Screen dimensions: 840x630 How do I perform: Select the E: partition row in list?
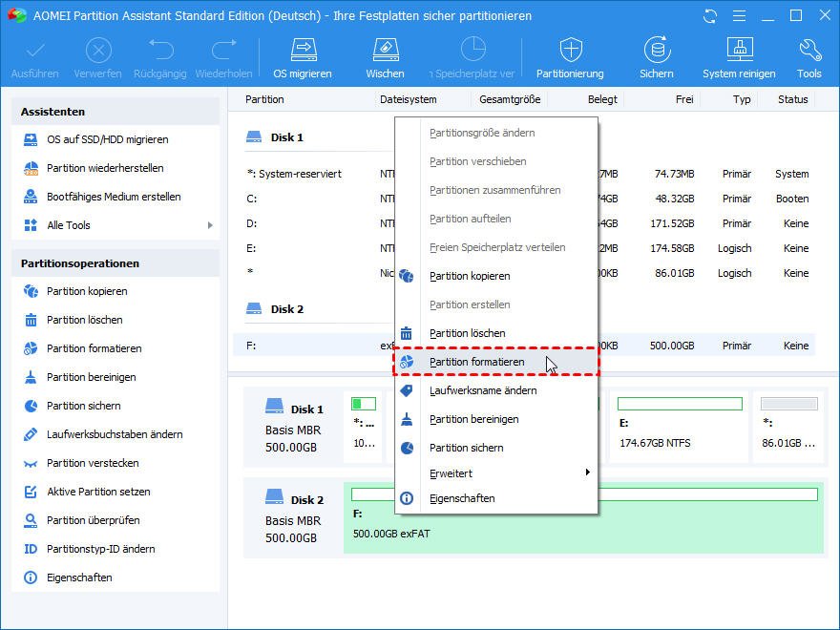coord(524,248)
